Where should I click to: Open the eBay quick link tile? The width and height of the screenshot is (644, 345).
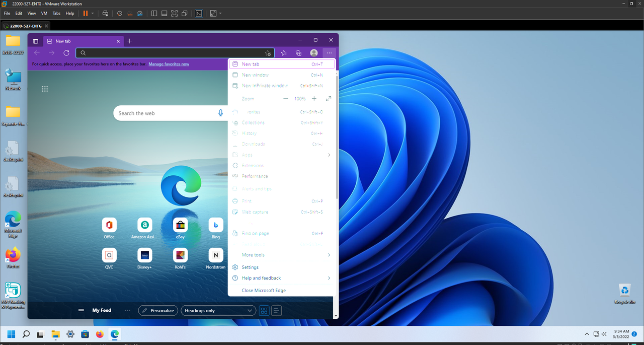point(180,229)
